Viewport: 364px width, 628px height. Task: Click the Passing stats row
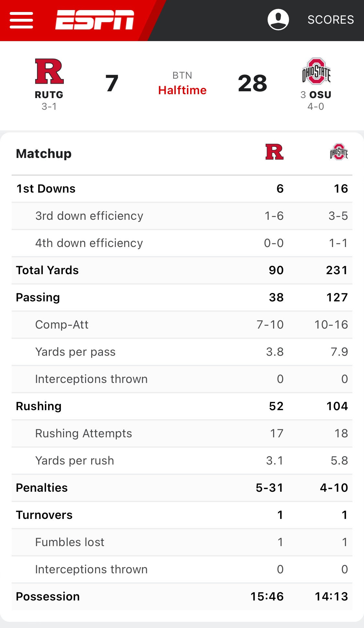[x=38, y=297]
